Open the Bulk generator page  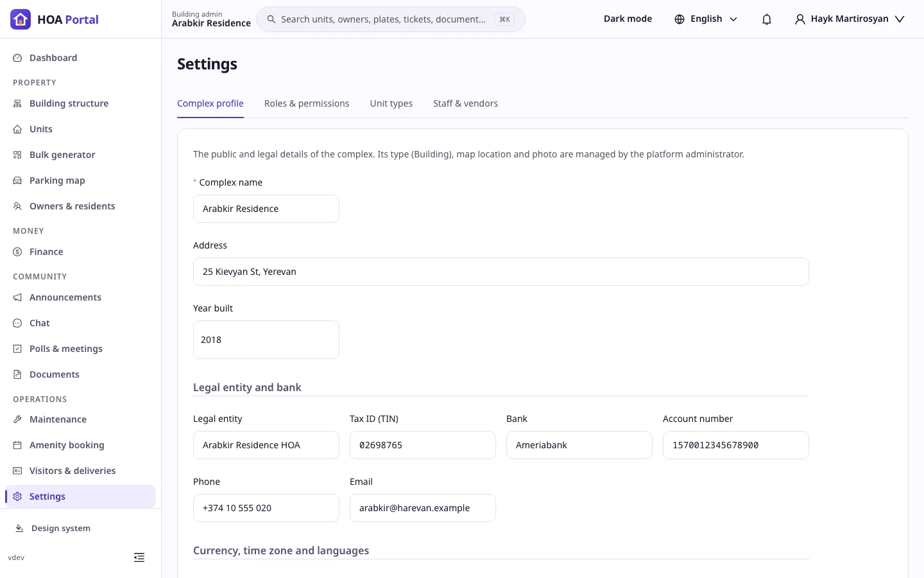[80, 155]
